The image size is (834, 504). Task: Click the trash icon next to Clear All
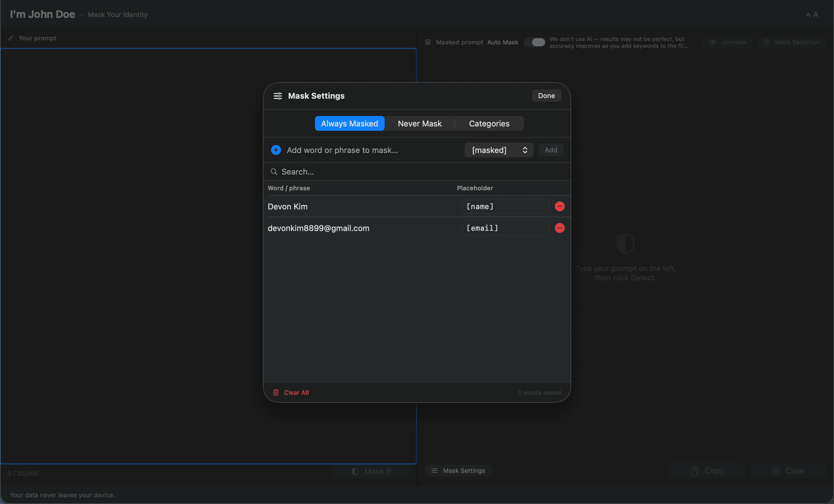(x=276, y=392)
